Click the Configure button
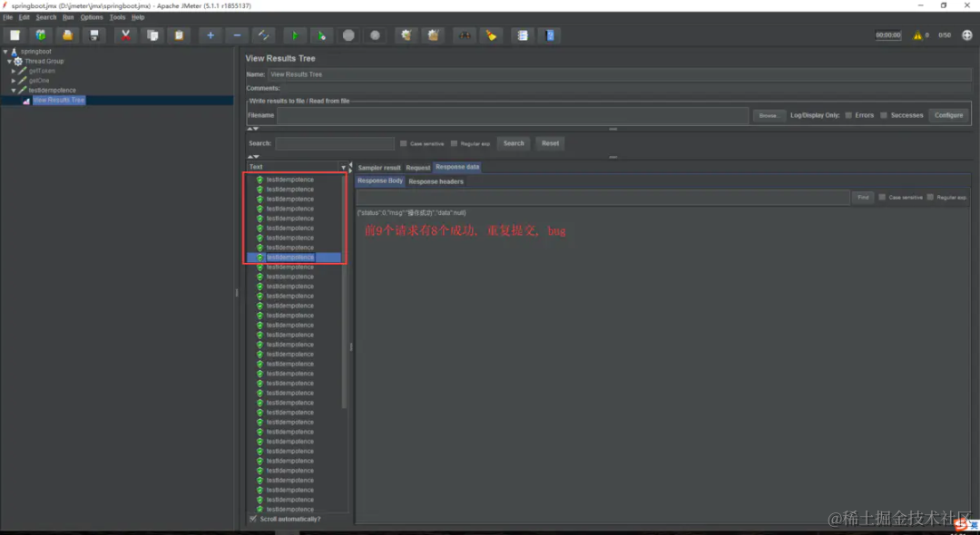Viewport: 980px width, 535px height. [948, 115]
